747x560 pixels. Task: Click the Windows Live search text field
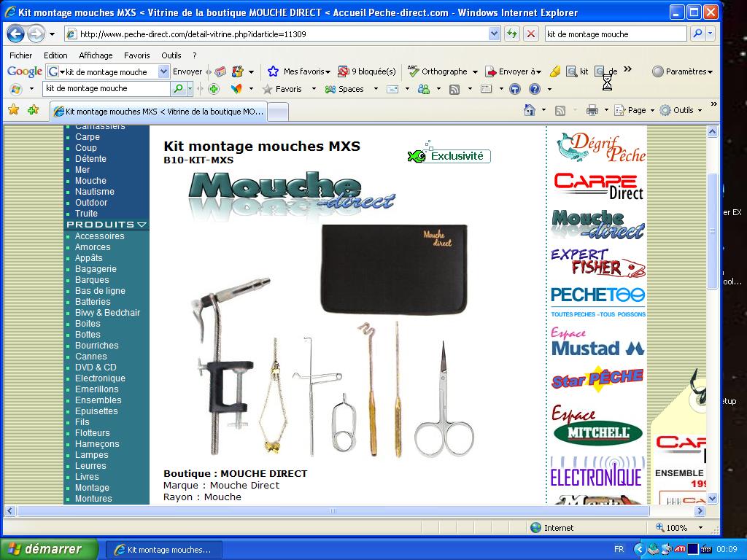tap(107, 88)
